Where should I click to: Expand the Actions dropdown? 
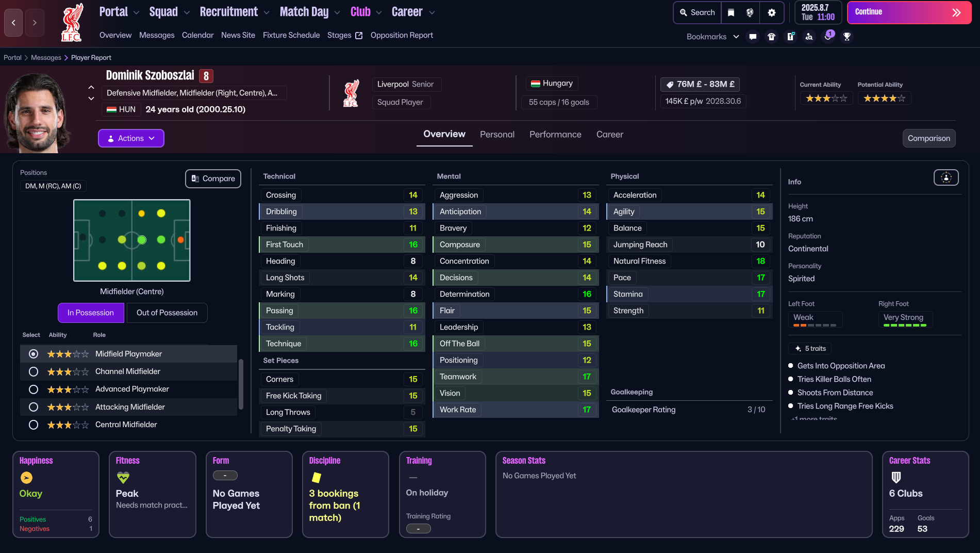(x=131, y=138)
